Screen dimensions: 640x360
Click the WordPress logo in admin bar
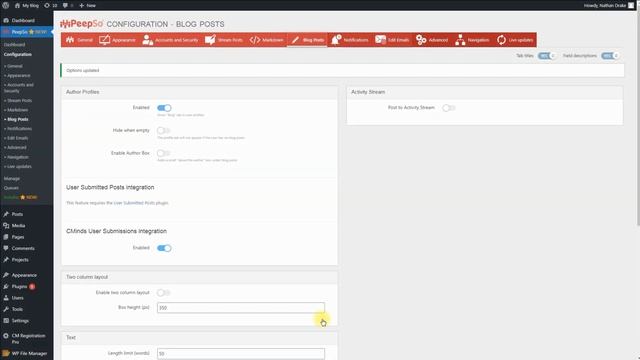pos(6,5)
